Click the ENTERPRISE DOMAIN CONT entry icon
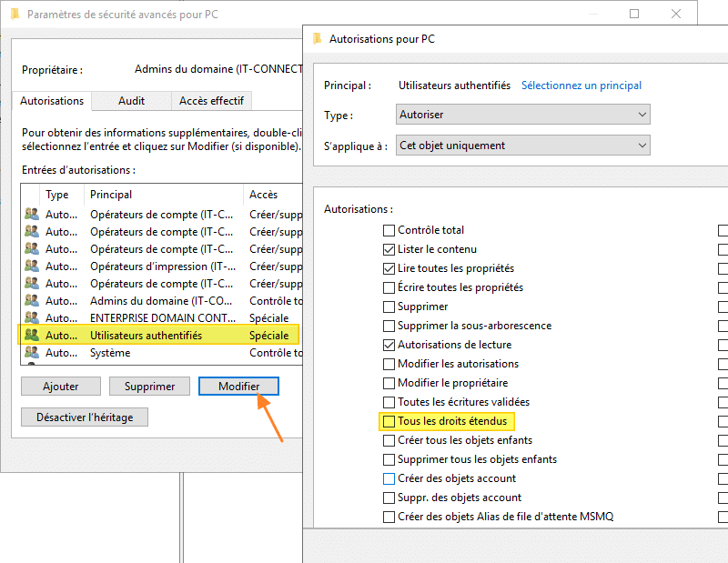This screenshot has height=563, width=728. pyautogui.click(x=32, y=318)
